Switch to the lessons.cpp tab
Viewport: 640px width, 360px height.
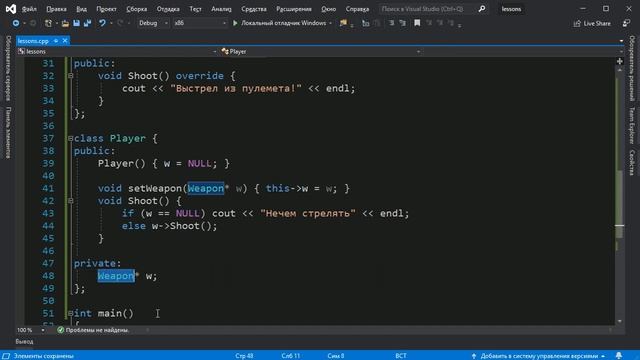click(x=33, y=41)
